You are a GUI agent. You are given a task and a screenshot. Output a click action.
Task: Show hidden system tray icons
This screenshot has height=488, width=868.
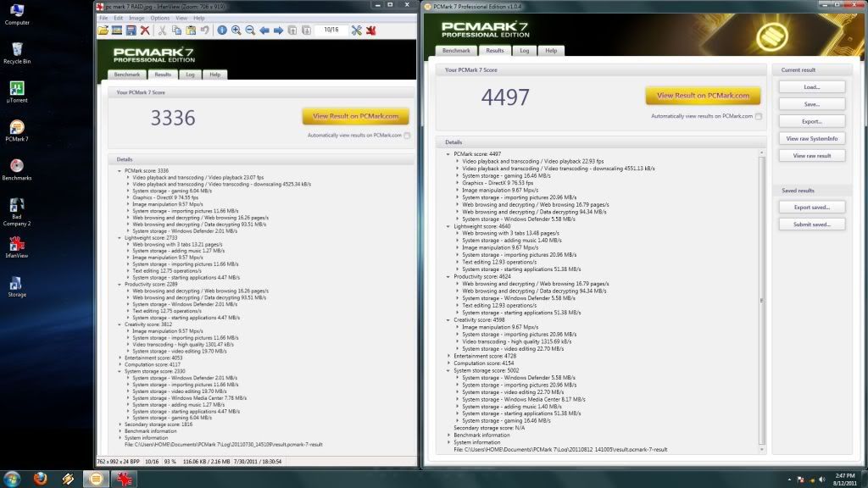click(789, 480)
